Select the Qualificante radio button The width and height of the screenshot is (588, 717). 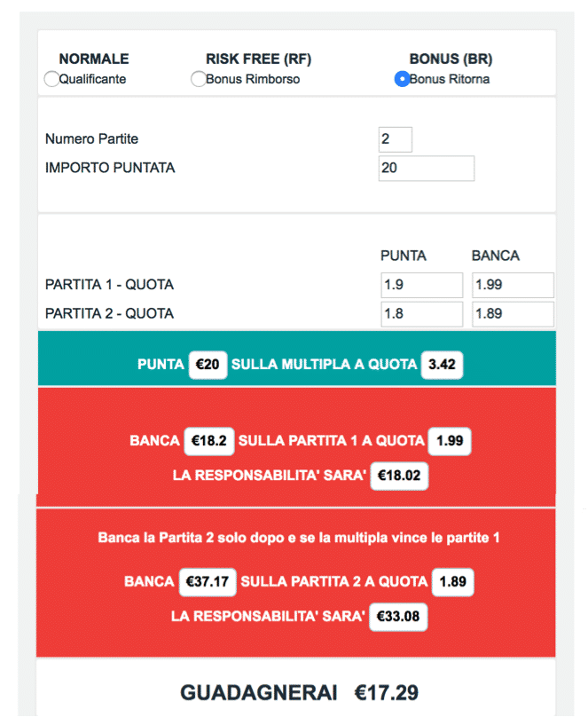(51, 79)
